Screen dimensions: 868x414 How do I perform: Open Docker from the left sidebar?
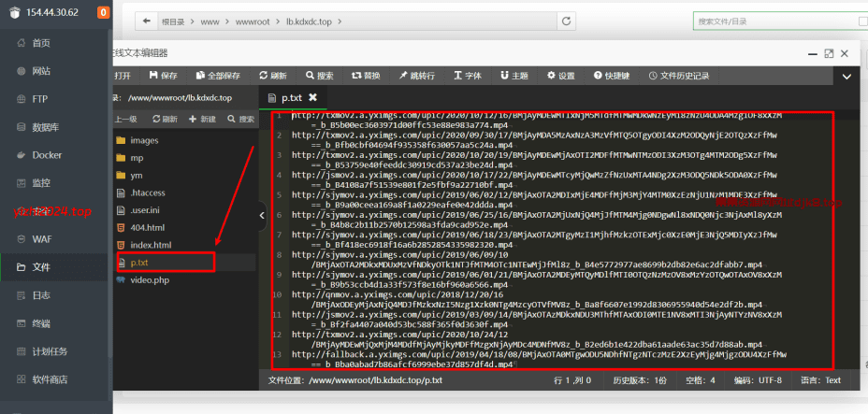click(x=47, y=155)
